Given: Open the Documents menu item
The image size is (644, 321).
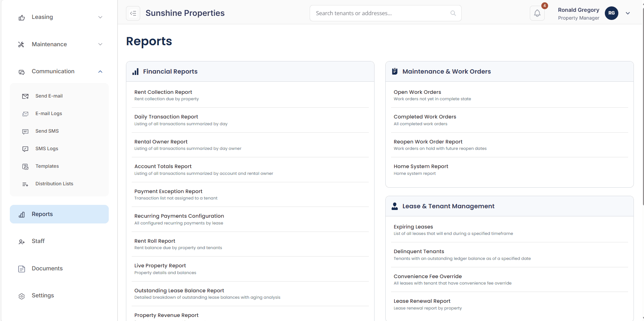Looking at the screenshot, I should pos(47,269).
